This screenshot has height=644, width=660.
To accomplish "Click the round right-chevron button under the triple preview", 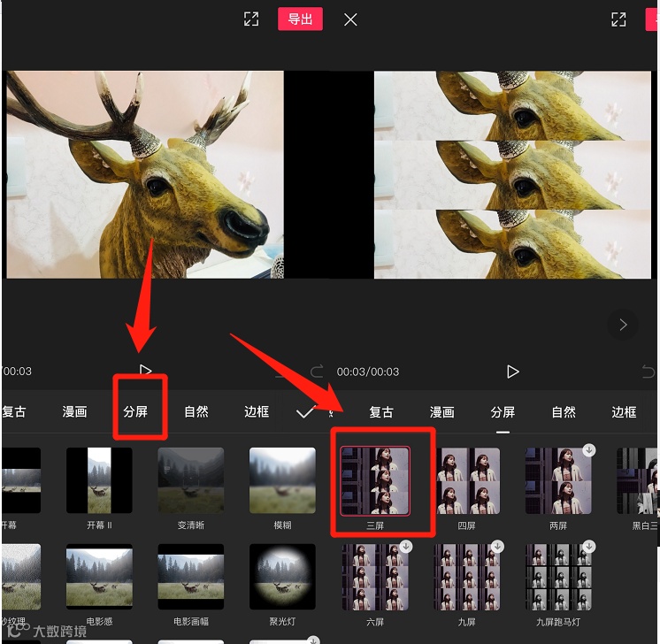I will (623, 325).
